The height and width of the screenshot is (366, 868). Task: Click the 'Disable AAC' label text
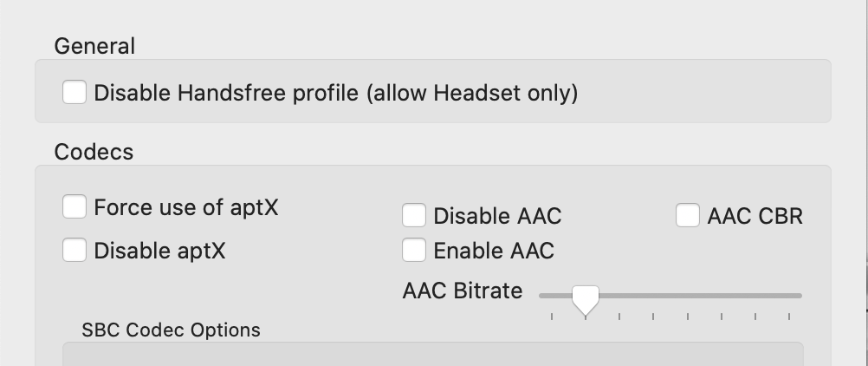(497, 215)
